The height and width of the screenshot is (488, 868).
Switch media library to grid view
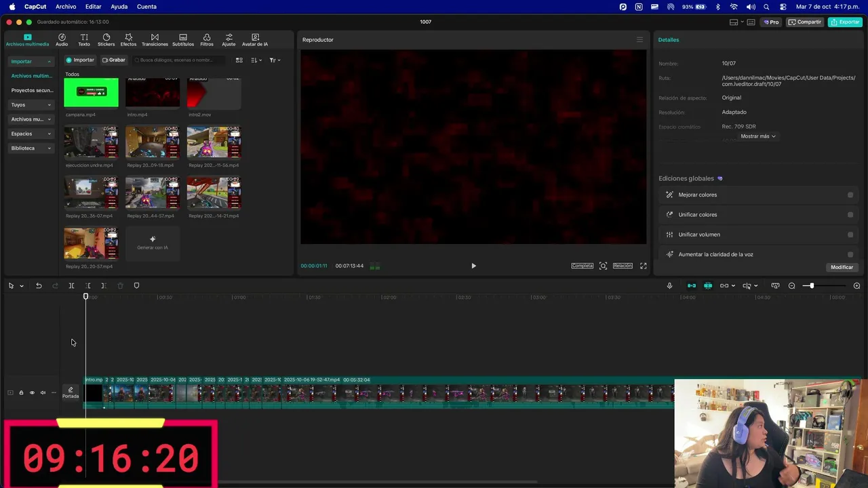(239, 60)
